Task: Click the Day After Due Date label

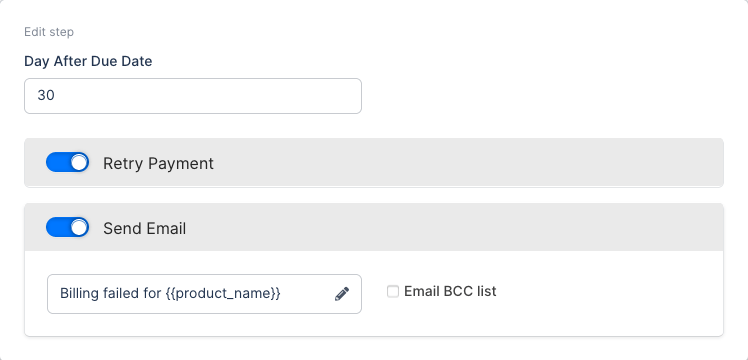Action: point(88,61)
